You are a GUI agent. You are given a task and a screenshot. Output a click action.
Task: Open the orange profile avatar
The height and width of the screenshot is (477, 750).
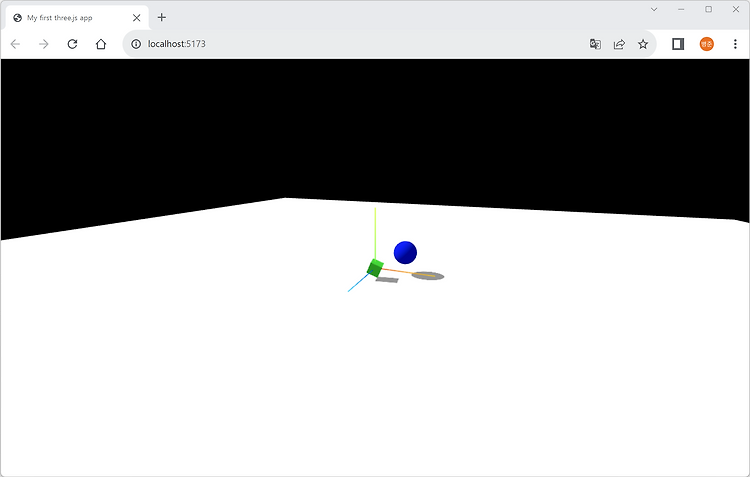pyautogui.click(x=706, y=44)
